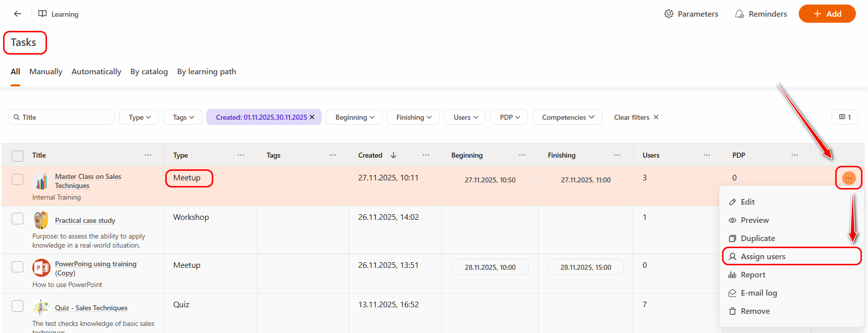Click sort arrow on Created column

coord(394,155)
